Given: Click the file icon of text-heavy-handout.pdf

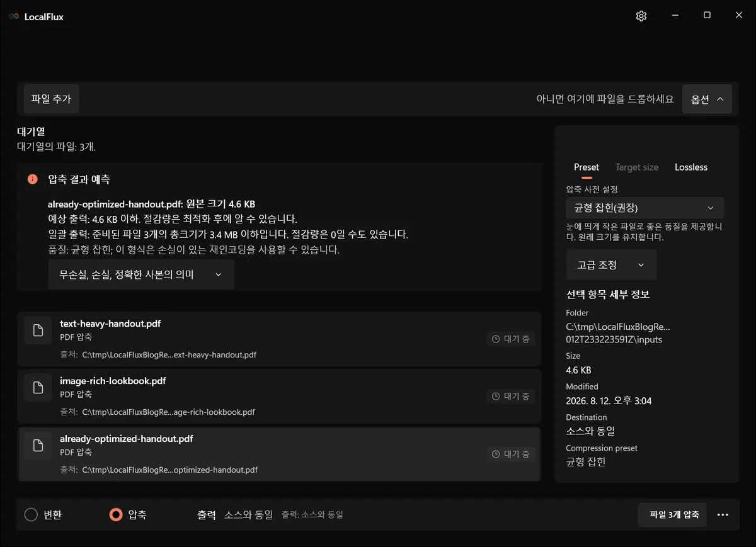Looking at the screenshot, I should tap(38, 330).
